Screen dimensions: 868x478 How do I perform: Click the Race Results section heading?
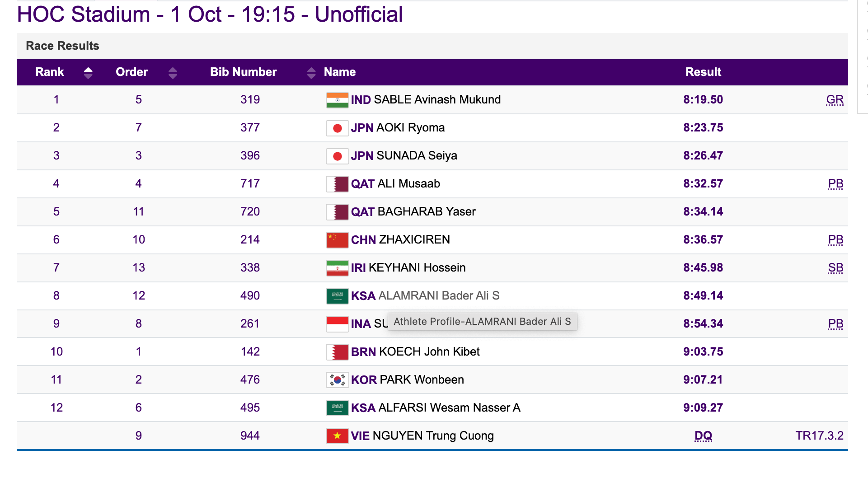pos(62,46)
